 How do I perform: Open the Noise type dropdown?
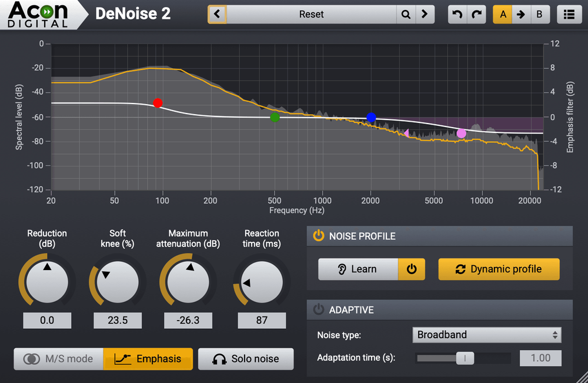pos(487,334)
